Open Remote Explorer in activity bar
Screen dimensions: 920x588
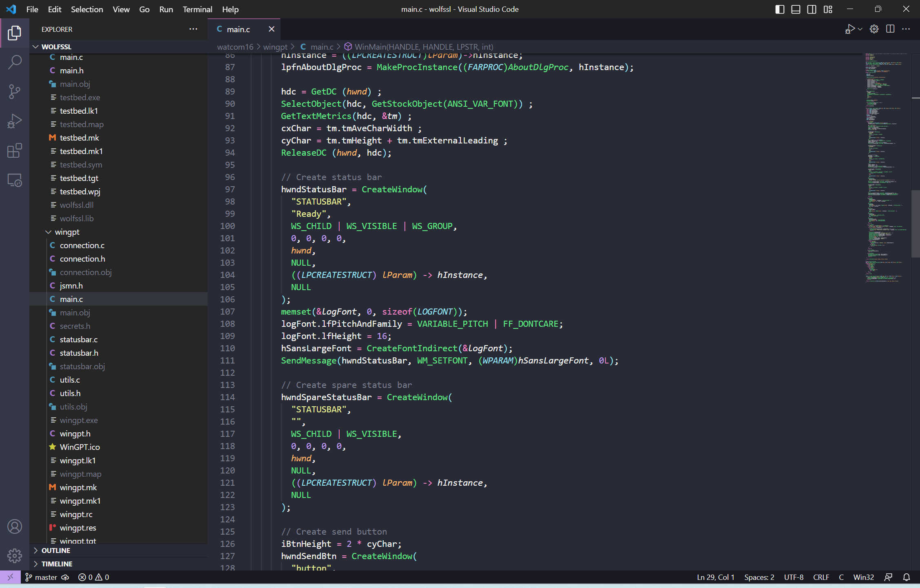click(15, 180)
